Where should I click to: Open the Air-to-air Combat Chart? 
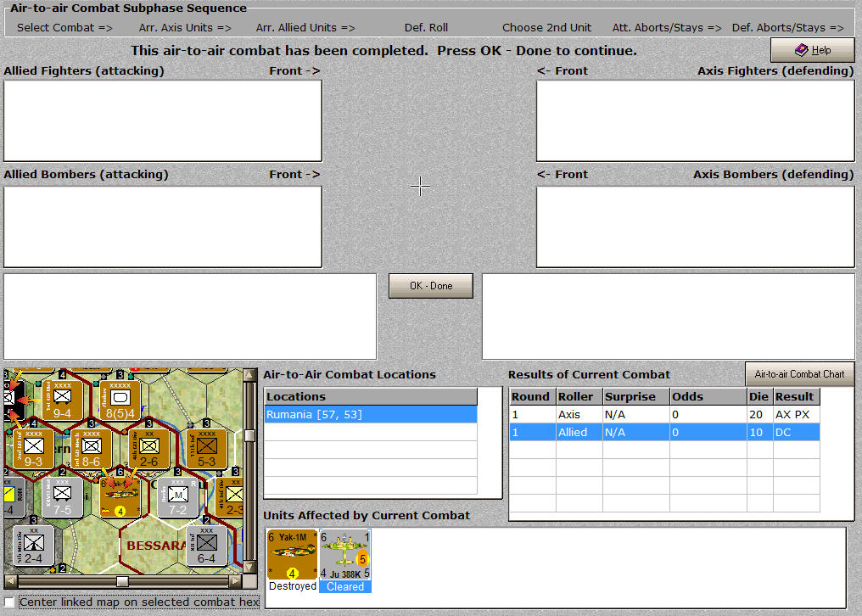pos(799,374)
